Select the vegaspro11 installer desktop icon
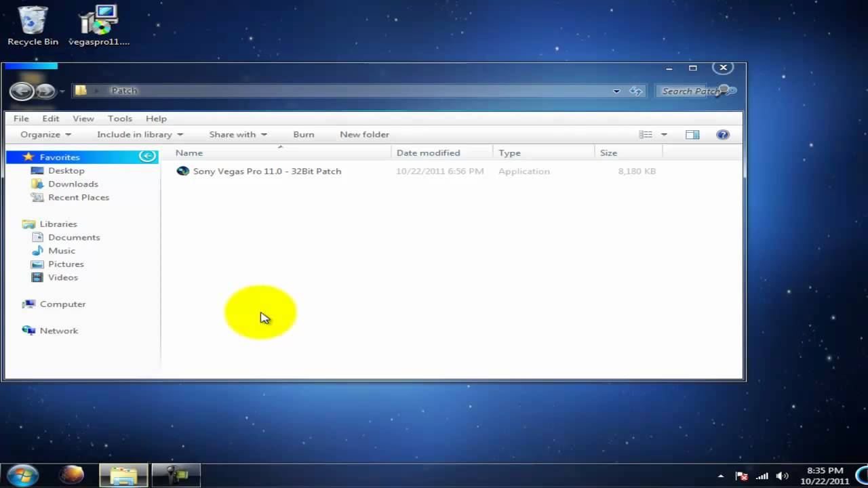Image resolution: width=868 pixels, height=488 pixels. 99,26
